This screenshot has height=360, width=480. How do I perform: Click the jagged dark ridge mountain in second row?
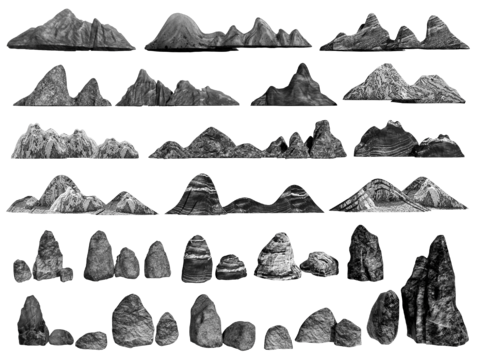[x=177, y=87]
